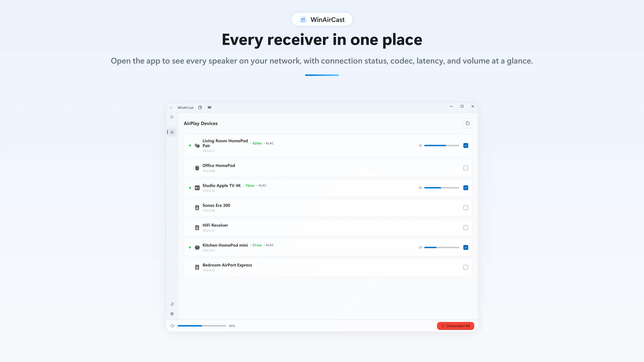Click the WinAirCast logo badge at top
Viewport: 644px width, 362px height.
pos(322,19)
